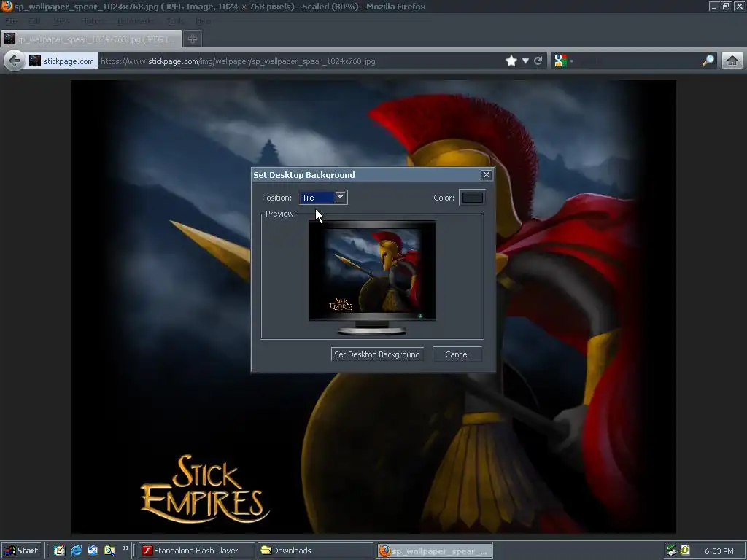Click the second system tray icon
The width and height of the screenshot is (747, 560).
pos(685,551)
